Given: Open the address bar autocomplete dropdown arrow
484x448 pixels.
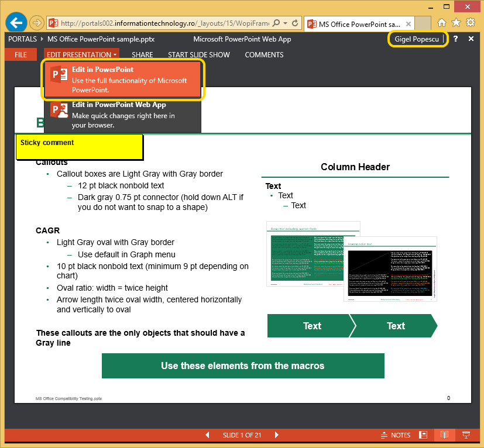Looking at the screenshot, I should (286, 23).
